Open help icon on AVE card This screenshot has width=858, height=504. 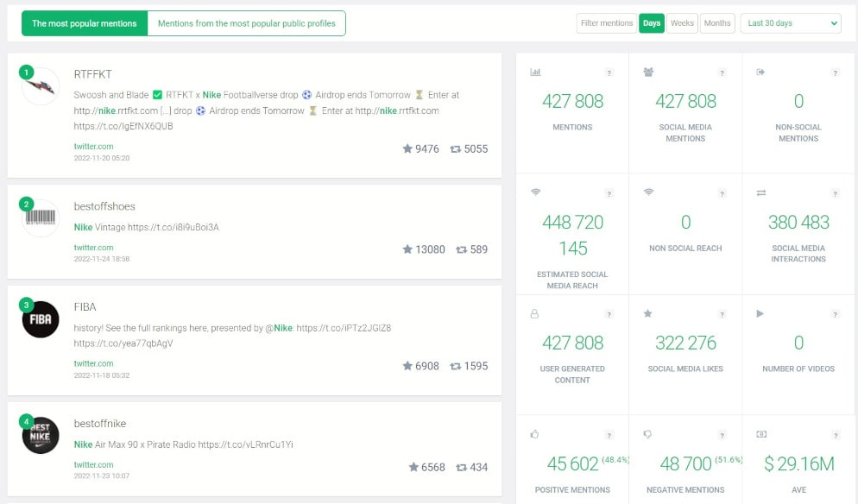(835, 436)
